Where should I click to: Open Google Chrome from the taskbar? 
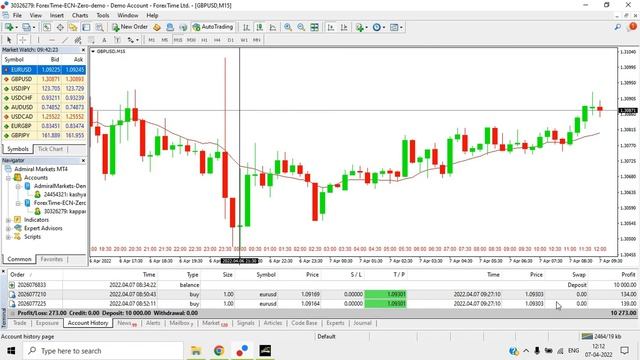point(219,351)
